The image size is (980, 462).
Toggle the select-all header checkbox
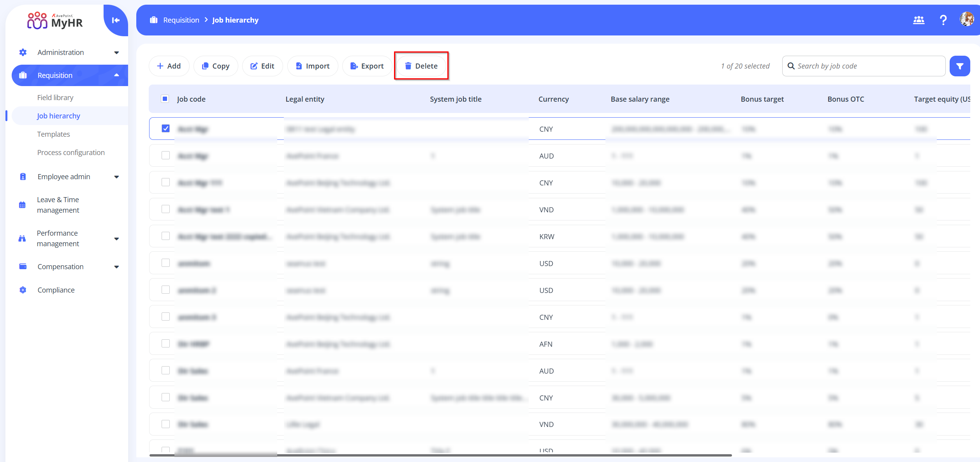165,99
